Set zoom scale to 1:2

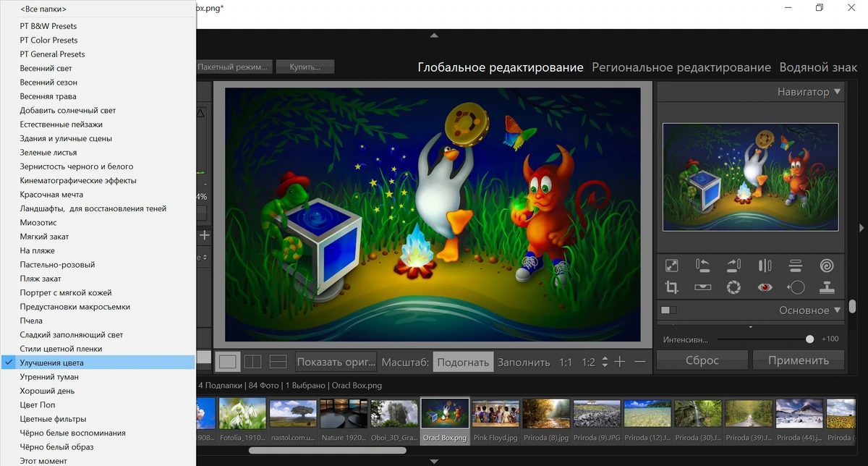point(589,362)
